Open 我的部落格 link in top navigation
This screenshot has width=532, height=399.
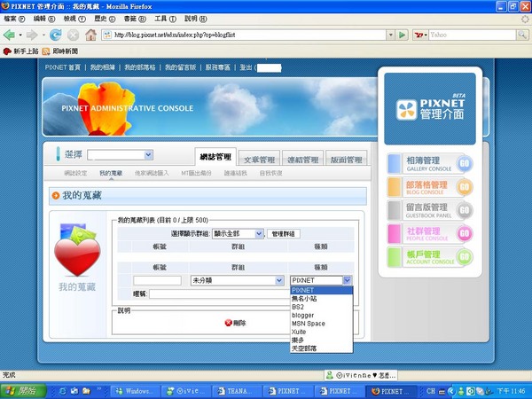140,67
